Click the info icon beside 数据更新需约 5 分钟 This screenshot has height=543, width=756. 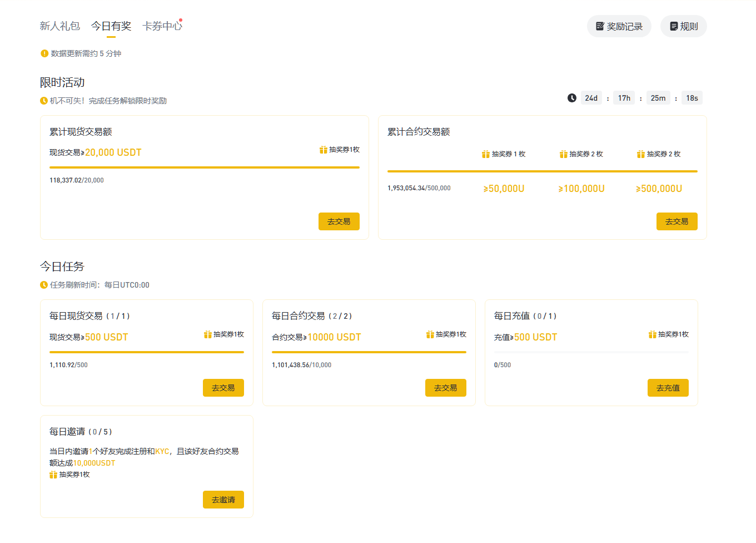pyautogui.click(x=44, y=53)
